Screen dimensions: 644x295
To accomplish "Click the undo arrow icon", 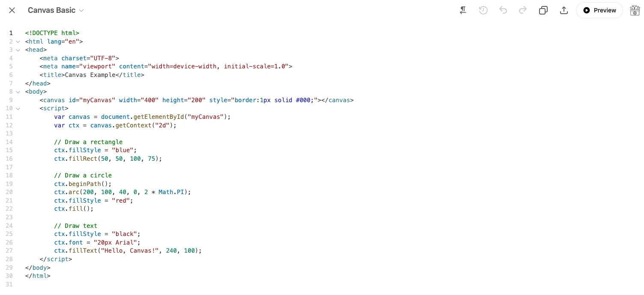I will pyautogui.click(x=503, y=10).
